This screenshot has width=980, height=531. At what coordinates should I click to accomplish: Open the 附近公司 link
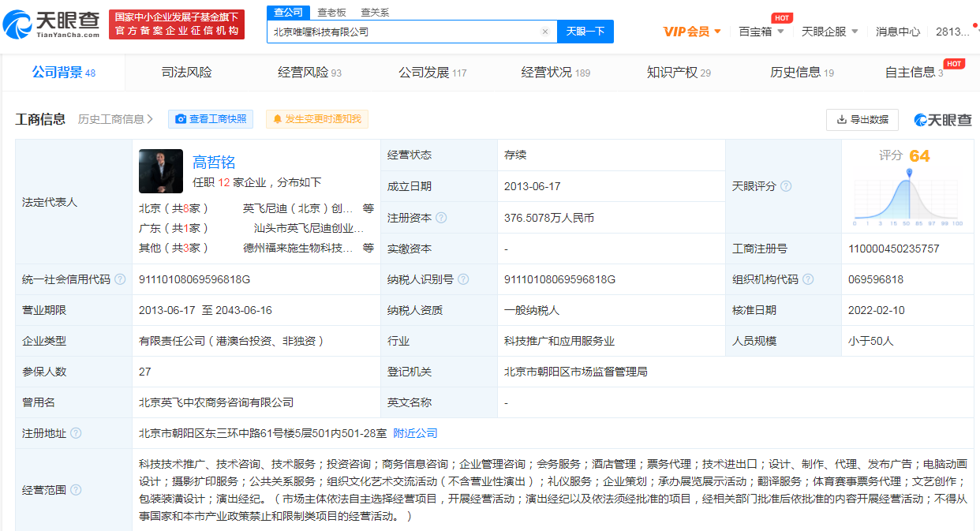(x=417, y=433)
